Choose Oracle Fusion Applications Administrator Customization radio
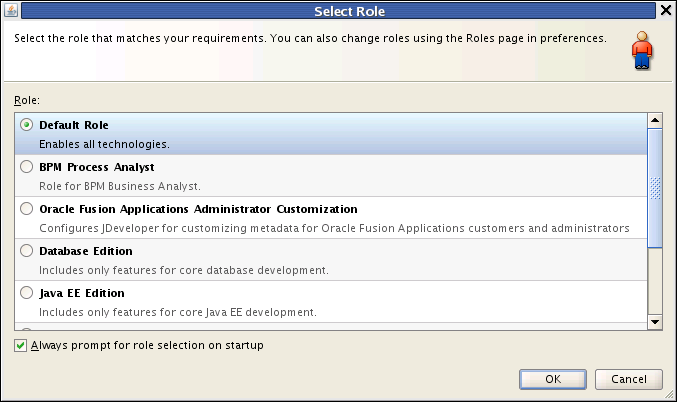This screenshot has width=677, height=402. (x=26, y=209)
